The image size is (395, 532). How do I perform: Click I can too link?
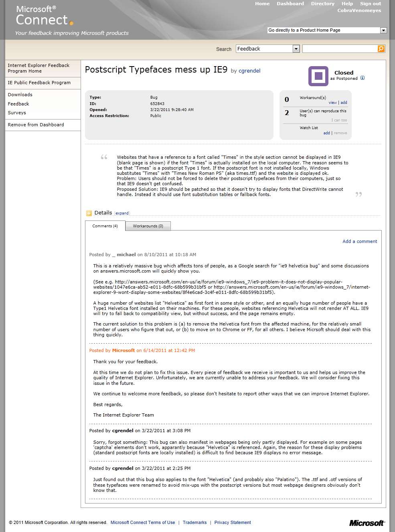point(339,120)
